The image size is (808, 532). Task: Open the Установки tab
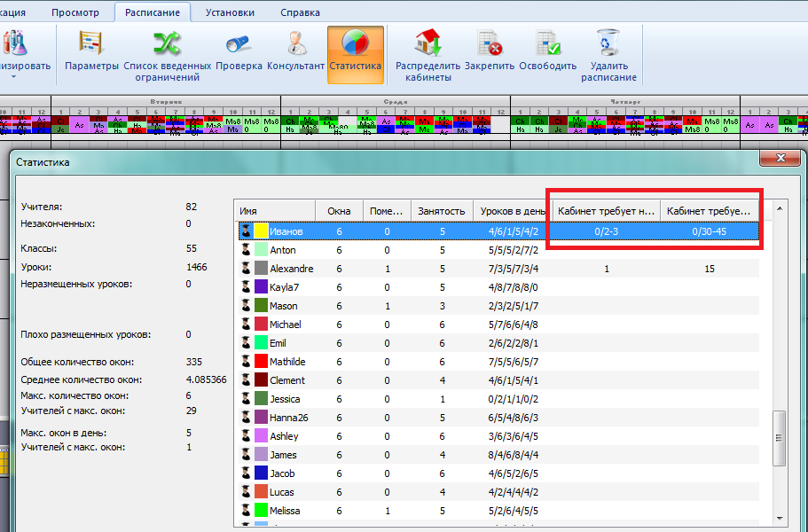230,12
